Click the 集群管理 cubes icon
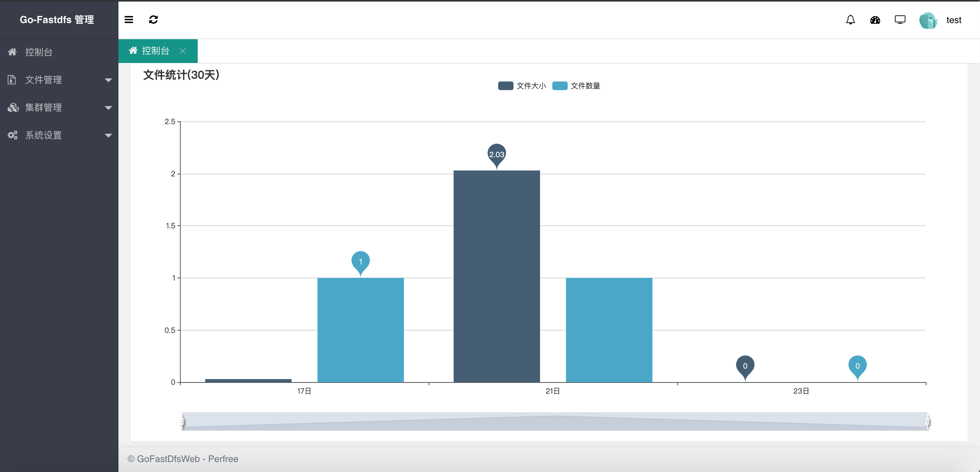This screenshot has height=472, width=980. coord(13,108)
